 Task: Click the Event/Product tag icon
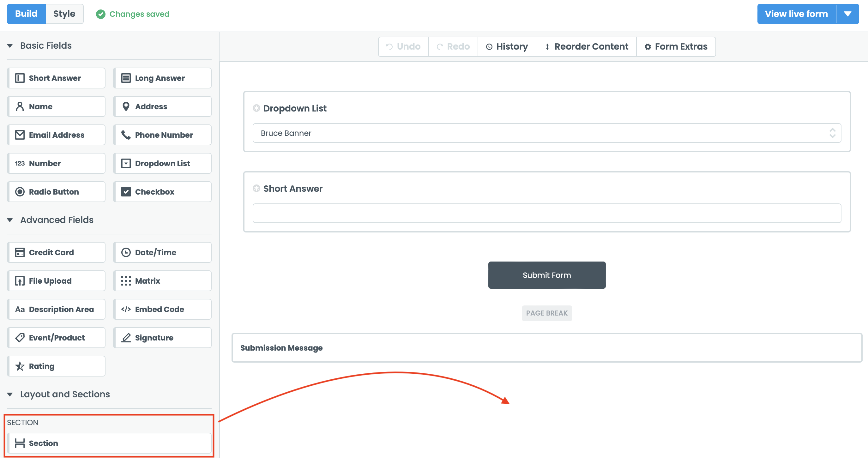tap(20, 338)
